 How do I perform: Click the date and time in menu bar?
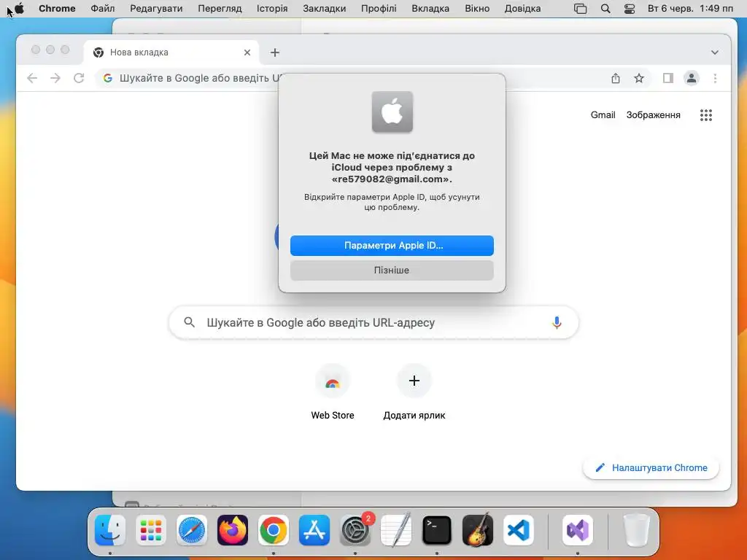pyautogui.click(x=690, y=9)
